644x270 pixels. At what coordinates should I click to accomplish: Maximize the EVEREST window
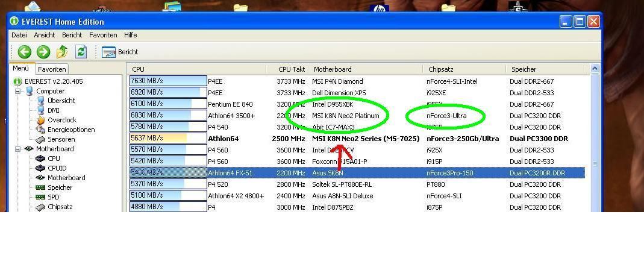click(580, 21)
